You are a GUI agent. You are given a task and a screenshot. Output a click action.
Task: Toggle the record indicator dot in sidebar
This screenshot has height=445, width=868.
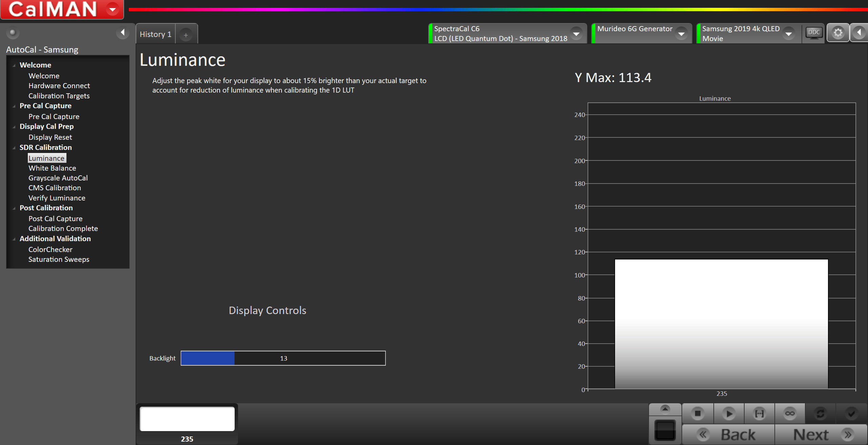click(13, 33)
